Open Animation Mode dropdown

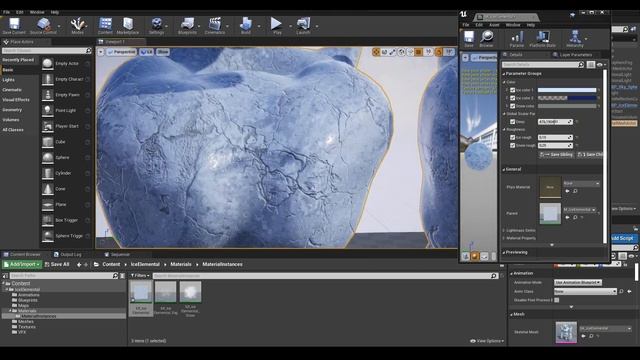578,282
